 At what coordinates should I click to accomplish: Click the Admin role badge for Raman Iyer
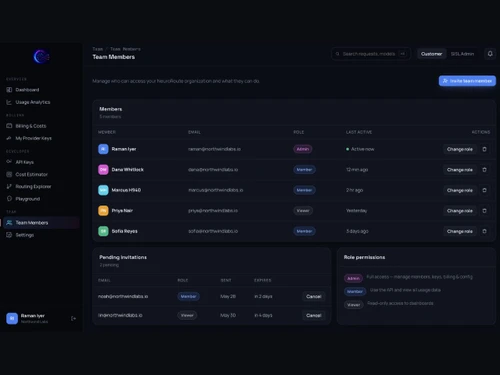click(303, 149)
